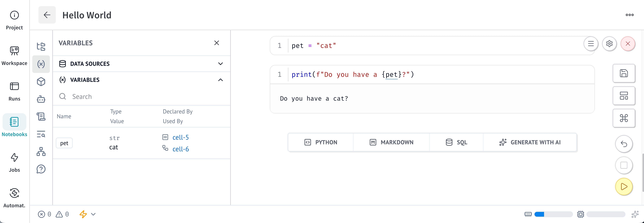The width and height of the screenshot is (644, 223).
Task: Add a Markdown cell
Action: click(391, 142)
